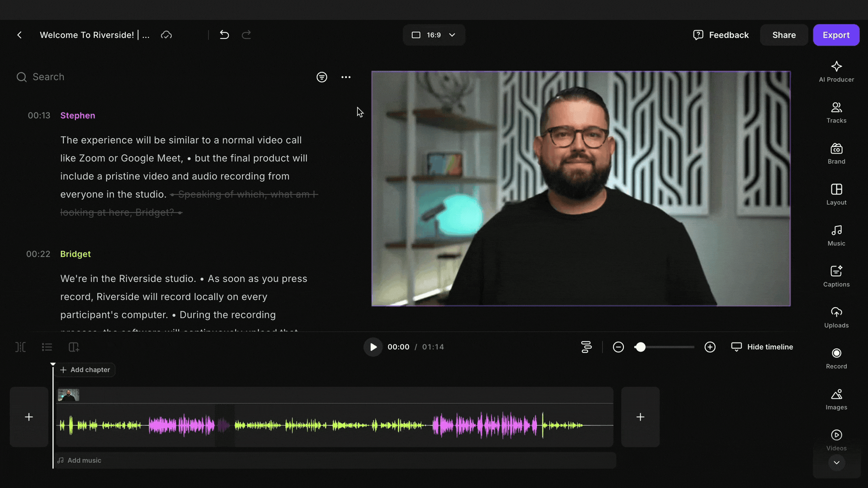Open the Brand settings panel

[x=836, y=154]
